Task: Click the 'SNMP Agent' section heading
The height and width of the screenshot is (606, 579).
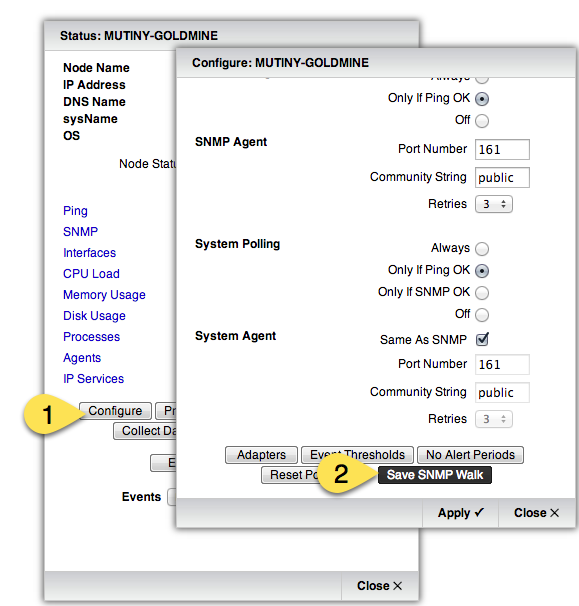Action: pyautogui.click(x=231, y=142)
